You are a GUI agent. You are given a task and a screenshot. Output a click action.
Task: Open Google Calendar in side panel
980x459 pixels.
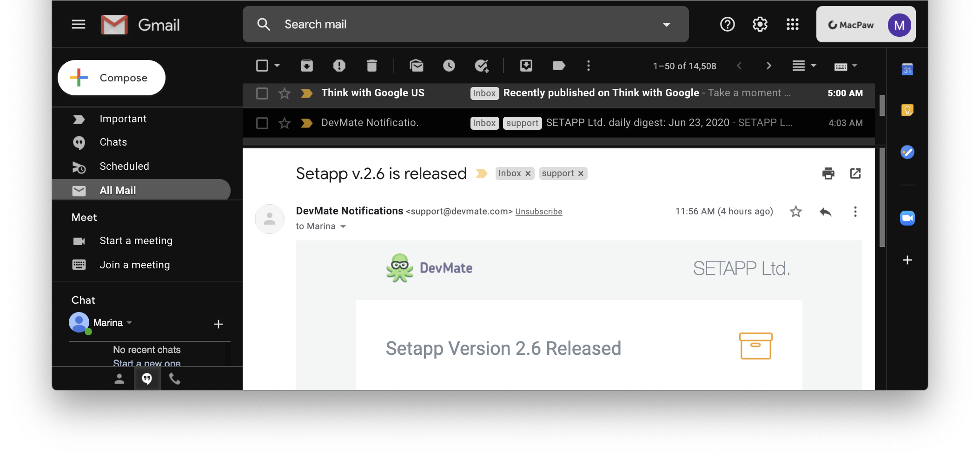907,70
